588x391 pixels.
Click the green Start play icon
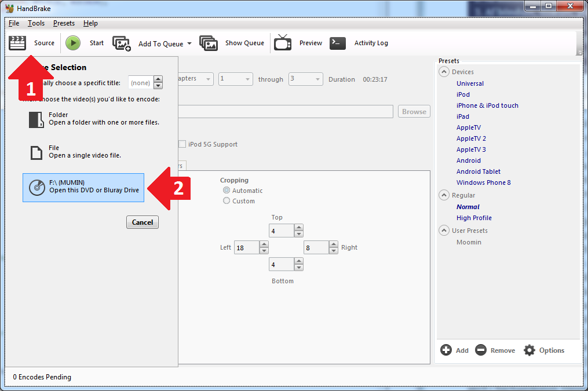tap(73, 43)
